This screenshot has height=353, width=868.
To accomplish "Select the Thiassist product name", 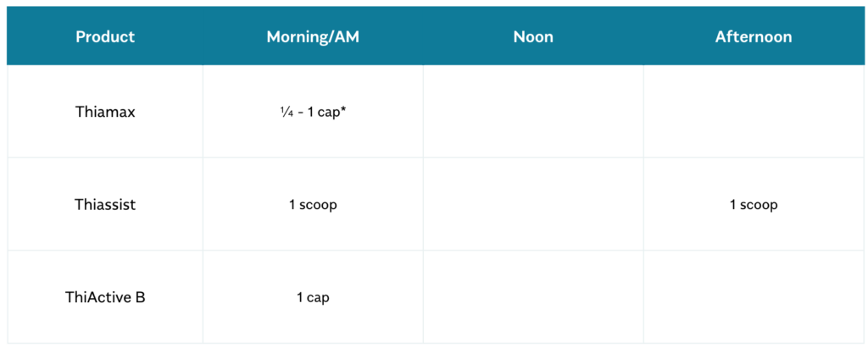I will [x=105, y=205].
